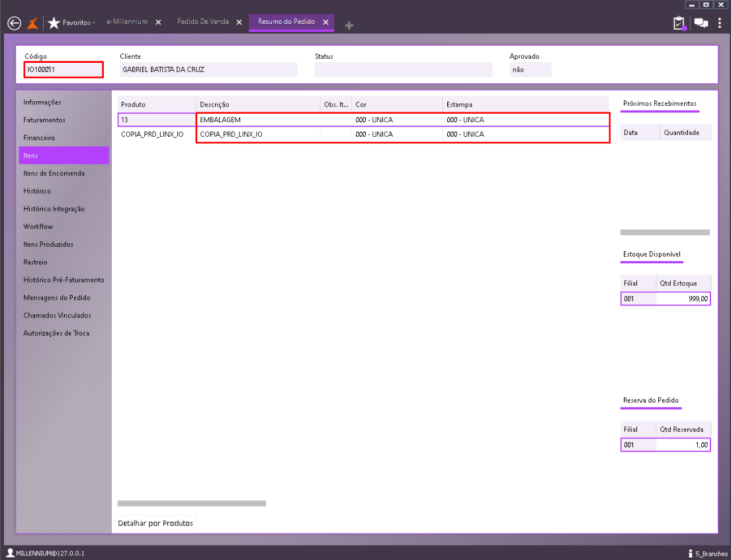Click the Qtd Estoque column header
This screenshot has height=560, width=731.
[x=683, y=283]
